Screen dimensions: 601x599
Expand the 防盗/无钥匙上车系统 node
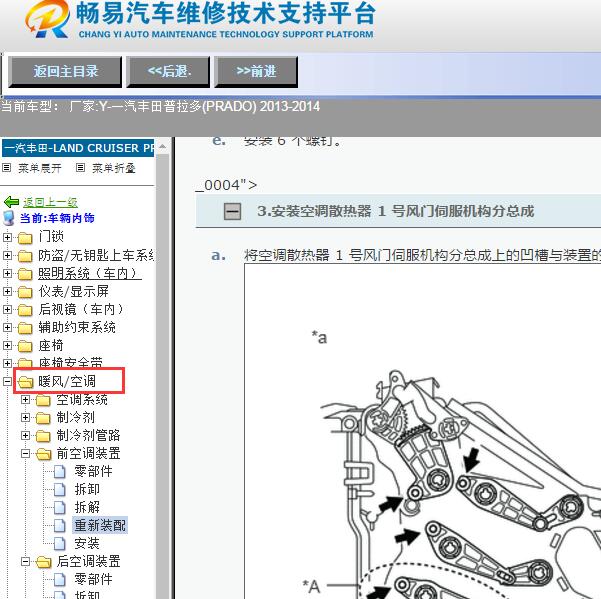pos(7,255)
